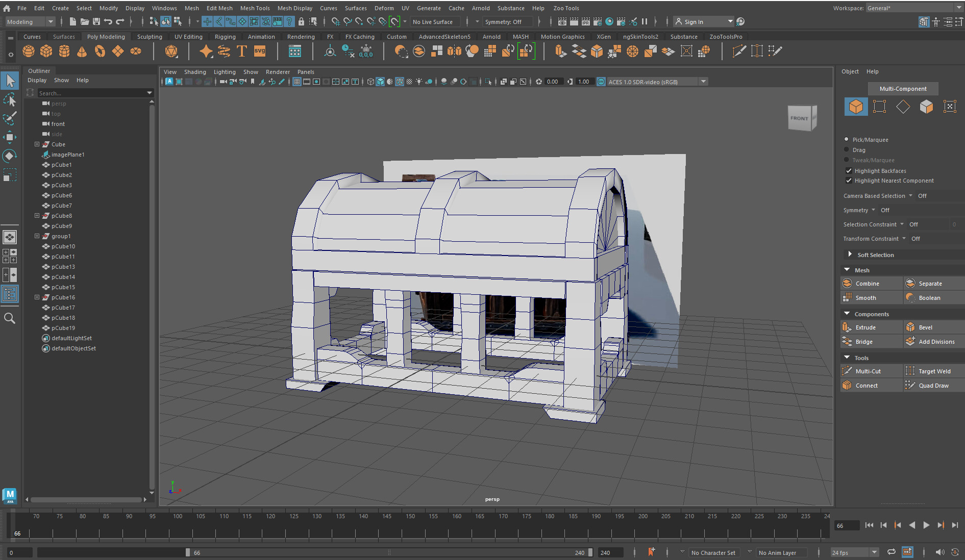
Task: Expand the group1 node in Outliner
Action: (37, 236)
